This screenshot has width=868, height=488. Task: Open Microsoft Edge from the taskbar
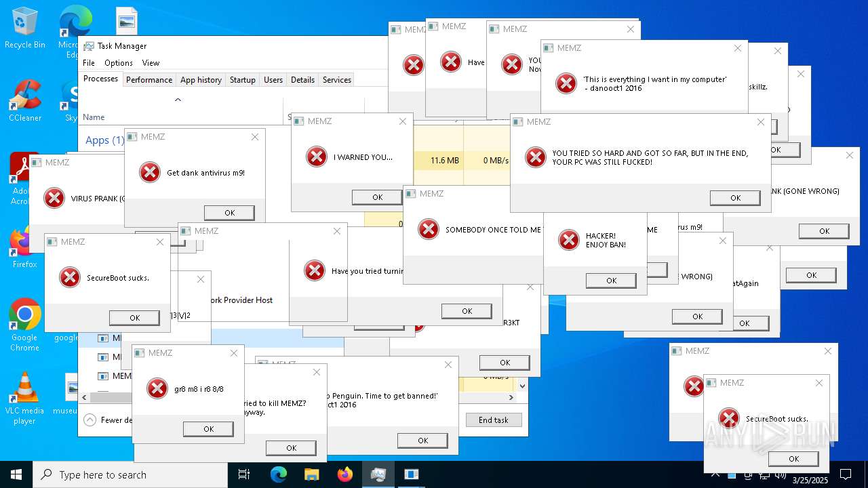click(279, 474)
